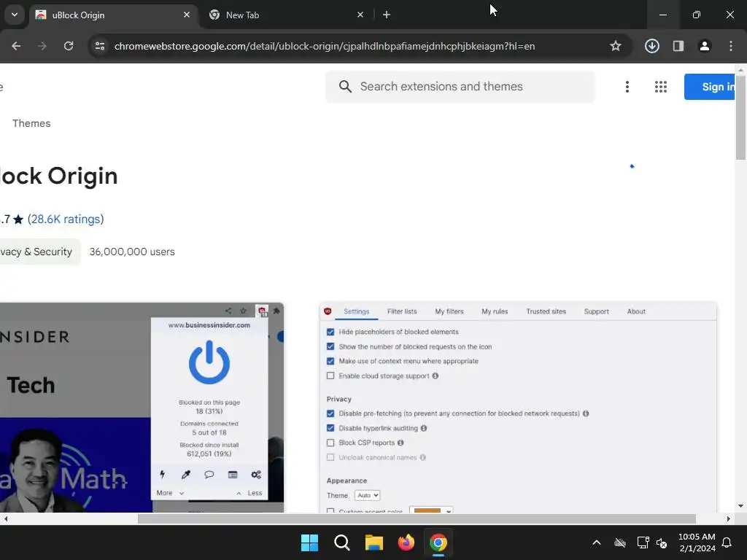The height and width of the screenshot is (560, 747).
Task: Click the logger list icon in popup
Action: 233,474
